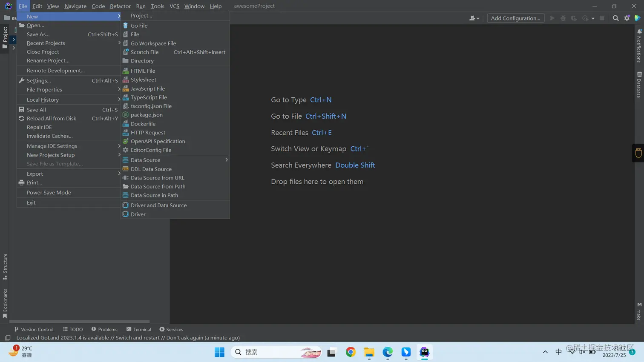
Task: Click the Driver icon in submenu
Action: point(125,214)
